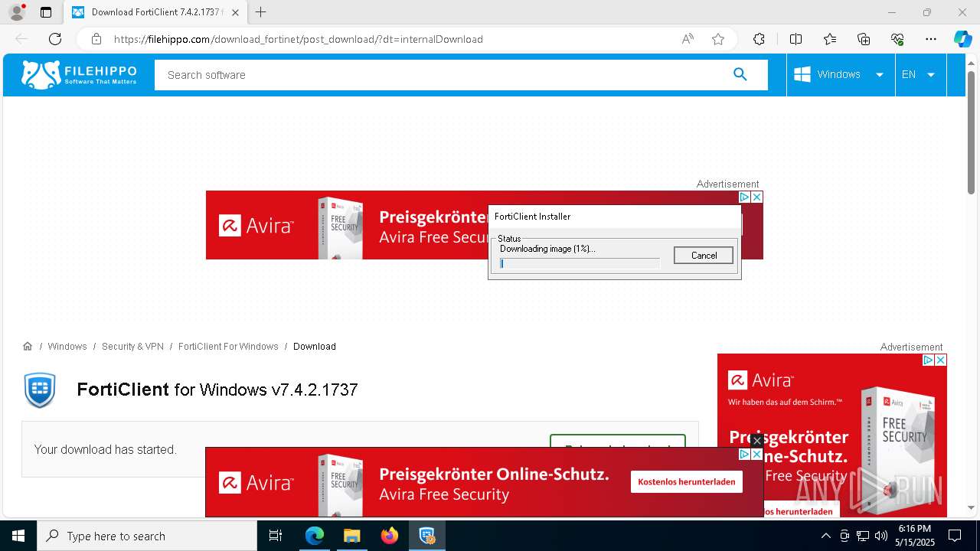The image size is (980, 551).
Task: Refresh the FileHippo page
Action: click(x=55, y=39)
